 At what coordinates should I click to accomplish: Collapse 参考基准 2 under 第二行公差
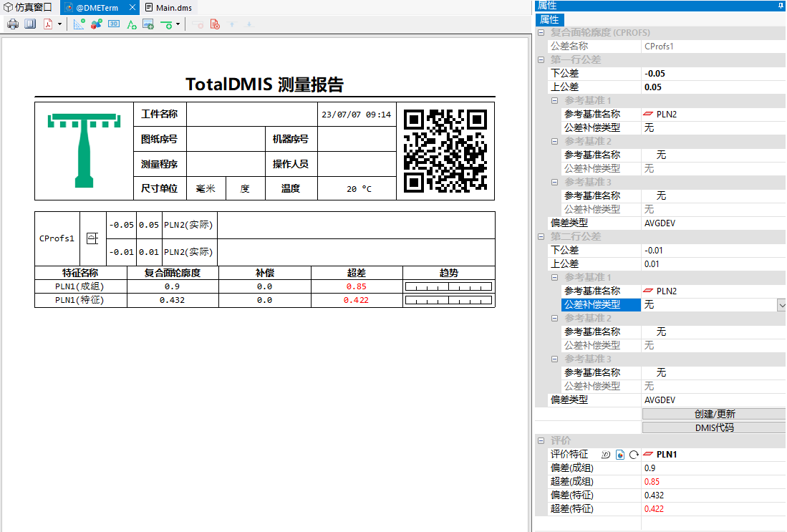(x=554, y=318)
